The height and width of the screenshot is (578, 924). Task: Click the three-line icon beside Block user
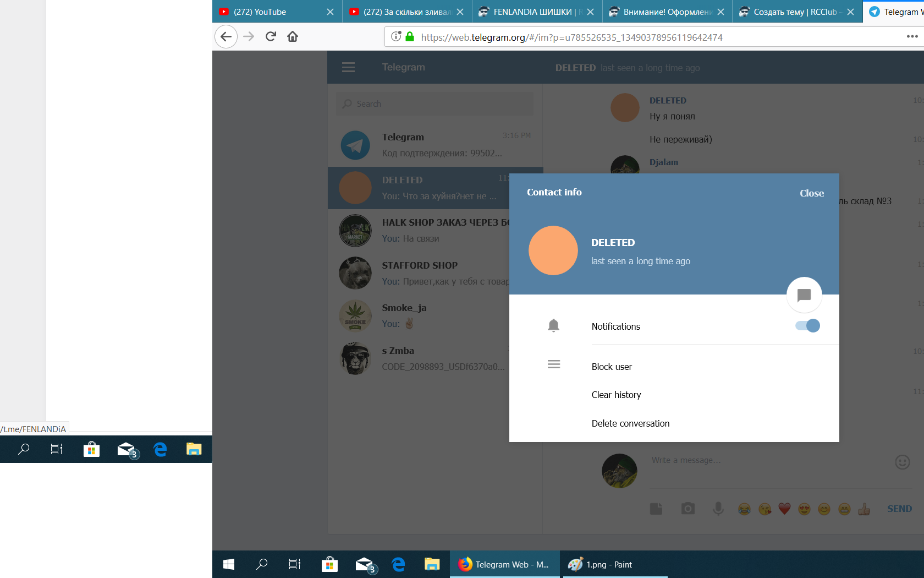[x=554, y=364]
